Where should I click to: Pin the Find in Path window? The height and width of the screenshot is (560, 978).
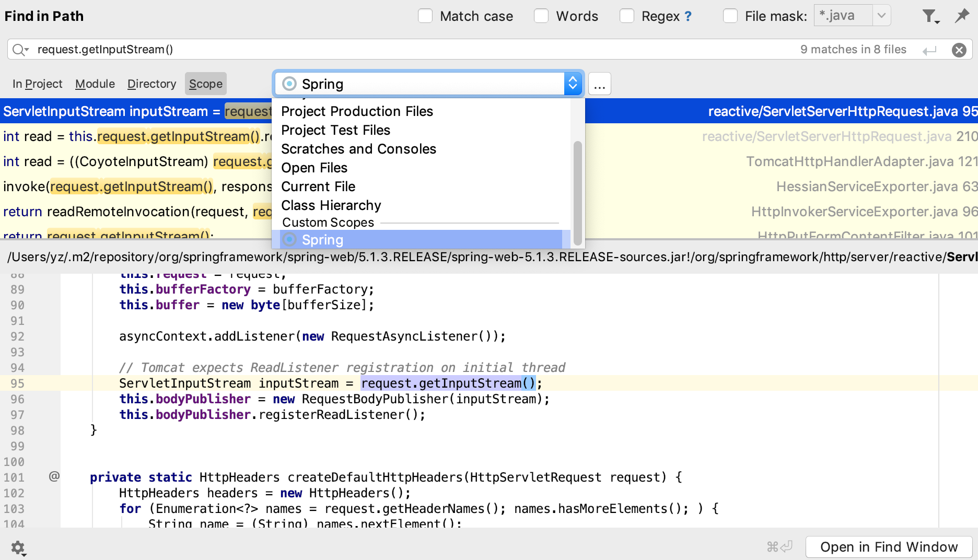[961, 16]
